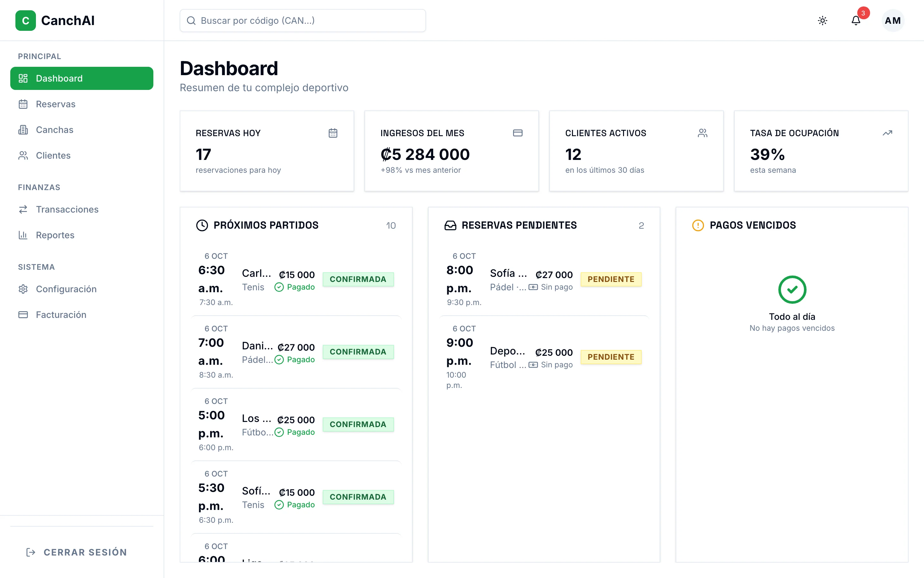Open Clientes in the sidebar
The image size is (924, 578).
[x=82, y=155]
